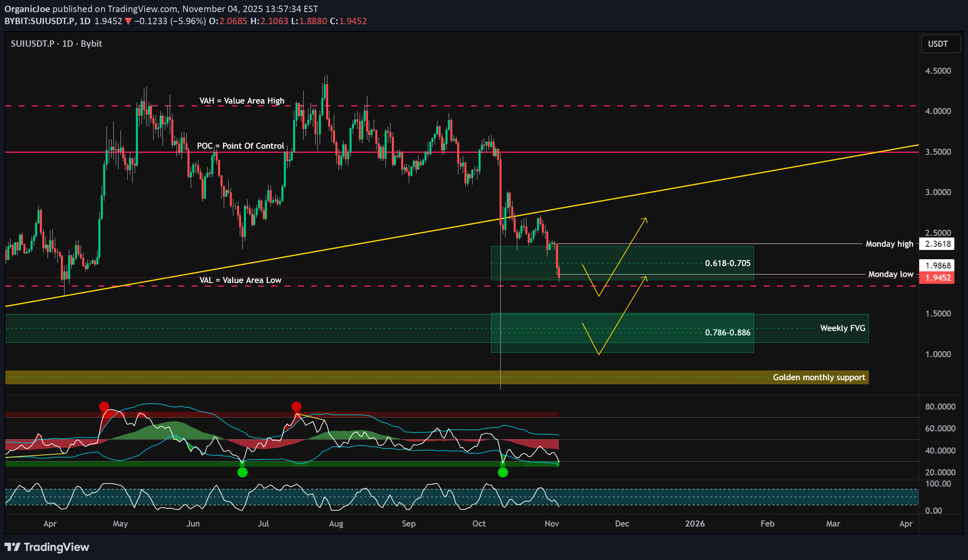Viewport: 968px width, 560px height.
Task: Select the Golden monthly support zone label
Action: [x=818, y=377]
